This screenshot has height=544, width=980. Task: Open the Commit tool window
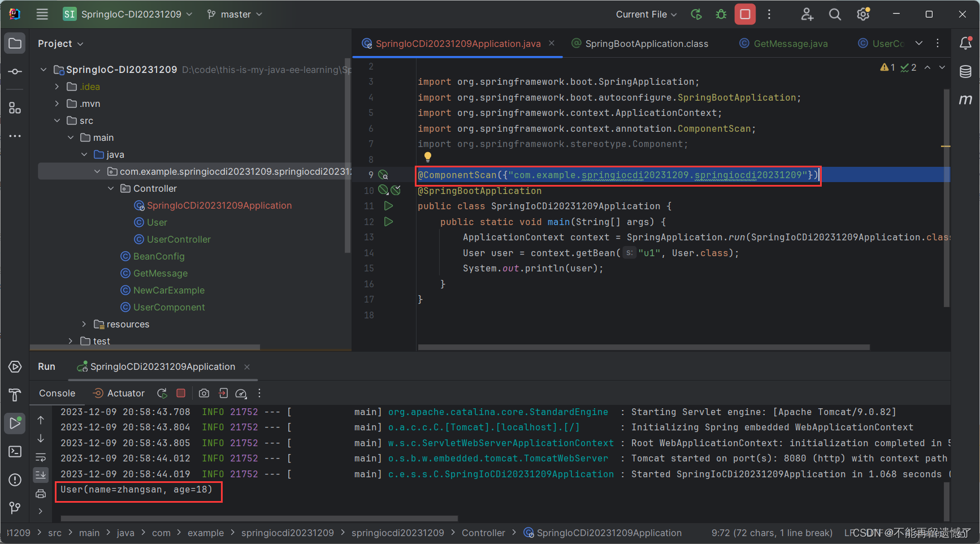click(15, 72)
